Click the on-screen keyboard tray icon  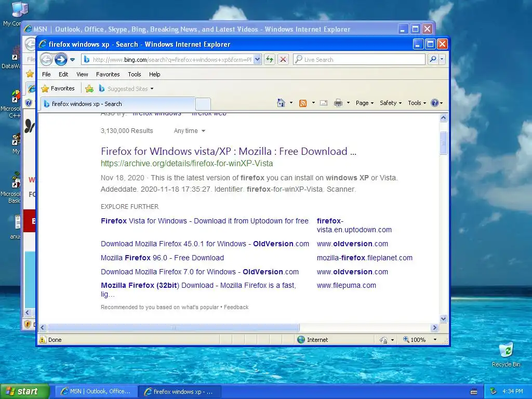[474, 392]
